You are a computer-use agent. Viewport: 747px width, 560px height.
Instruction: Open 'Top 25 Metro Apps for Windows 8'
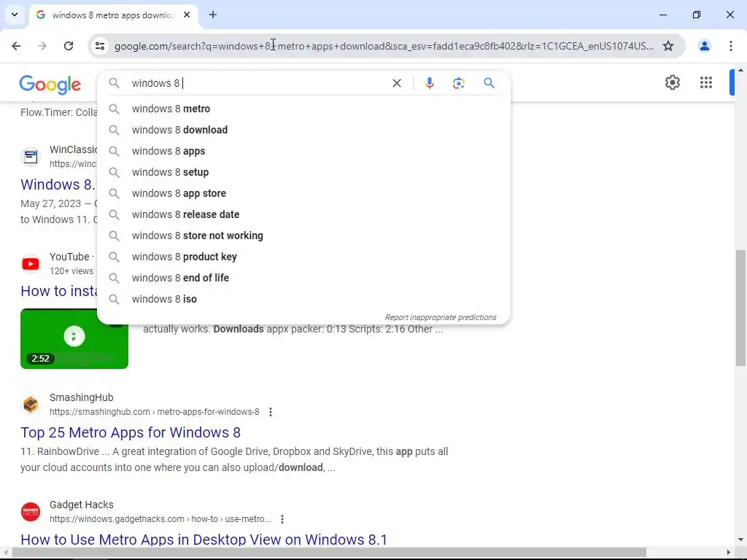pyautogui.click(x=131, y=432)
